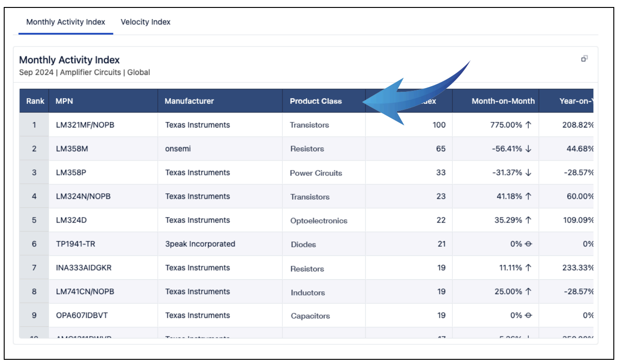Click the -56.41% down arrow indicator
Image resolution: width=618 pixels, height=364 pixels.
[528, 149]
